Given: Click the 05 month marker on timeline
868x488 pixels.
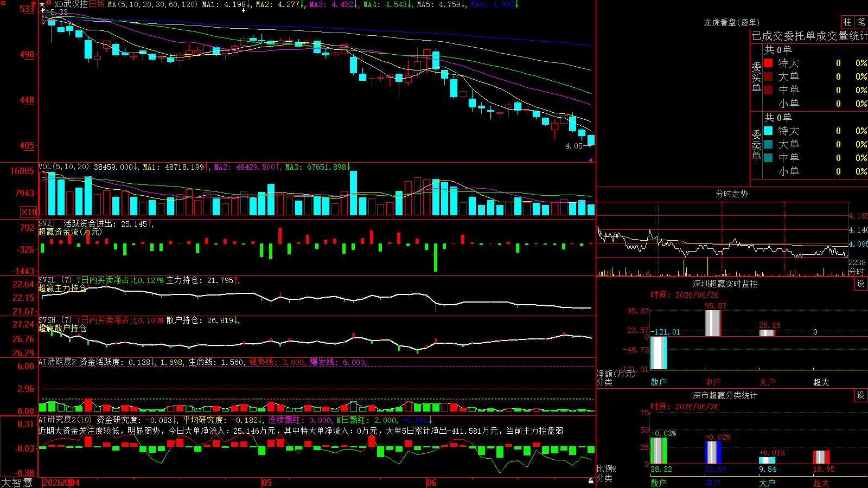Looking at the screenshot, I should coord(266,483).
